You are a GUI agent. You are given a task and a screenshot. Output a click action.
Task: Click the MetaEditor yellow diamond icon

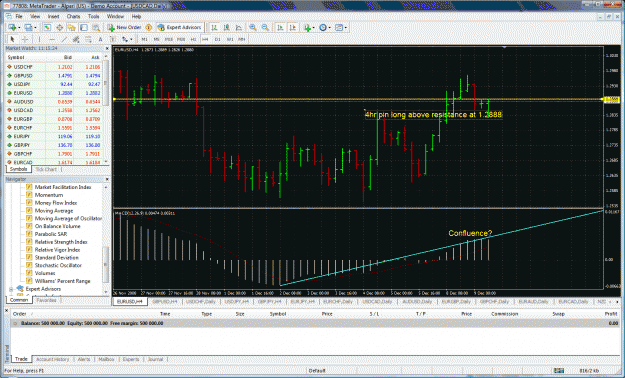click(149, 28)
